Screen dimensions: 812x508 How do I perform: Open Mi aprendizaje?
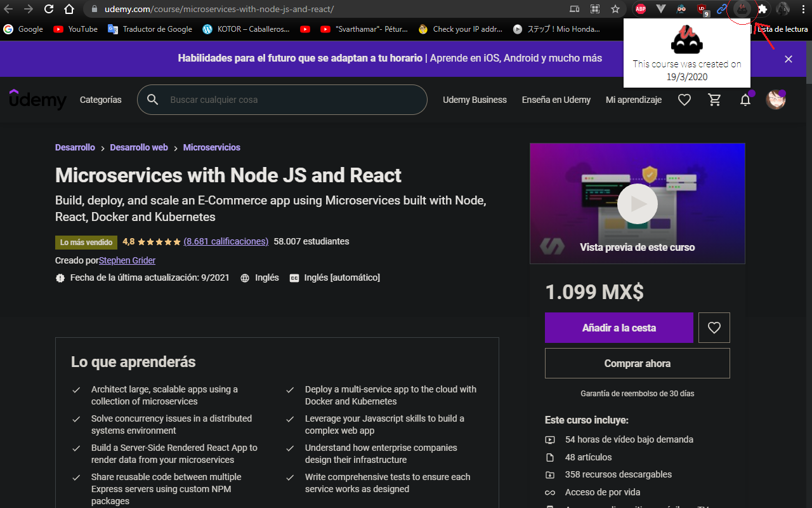click(x=634, y=100)
